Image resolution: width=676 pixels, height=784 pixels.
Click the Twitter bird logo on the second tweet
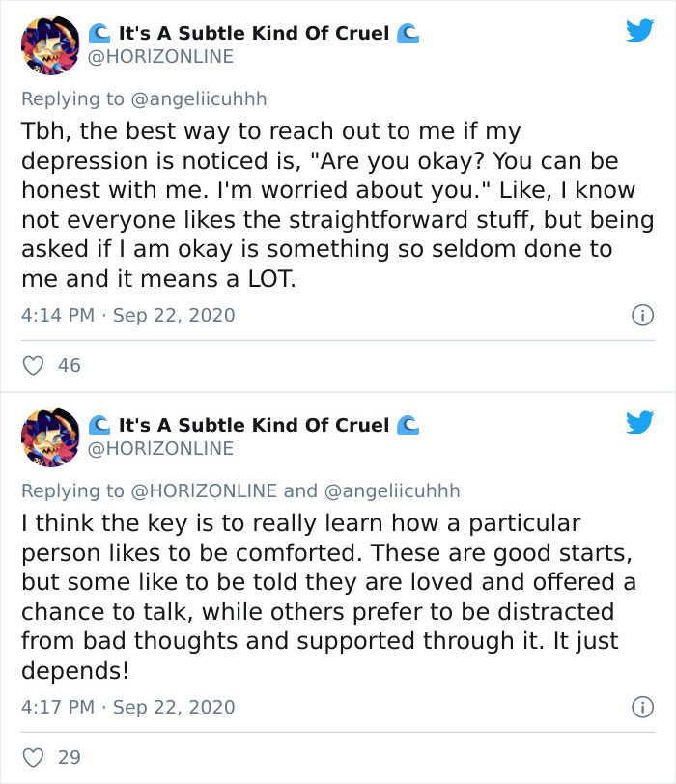(x=642, y=424)
